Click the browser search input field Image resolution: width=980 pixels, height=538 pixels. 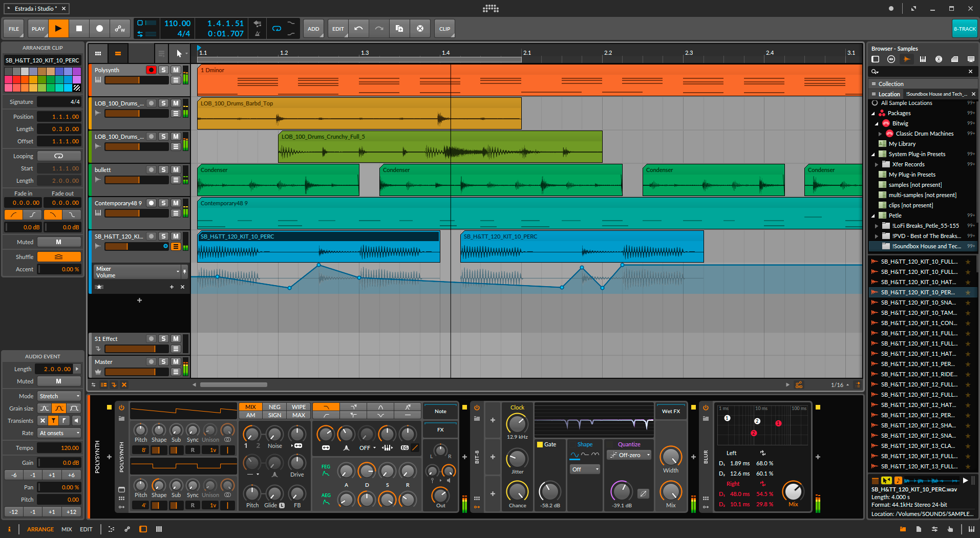pos(922,72)
